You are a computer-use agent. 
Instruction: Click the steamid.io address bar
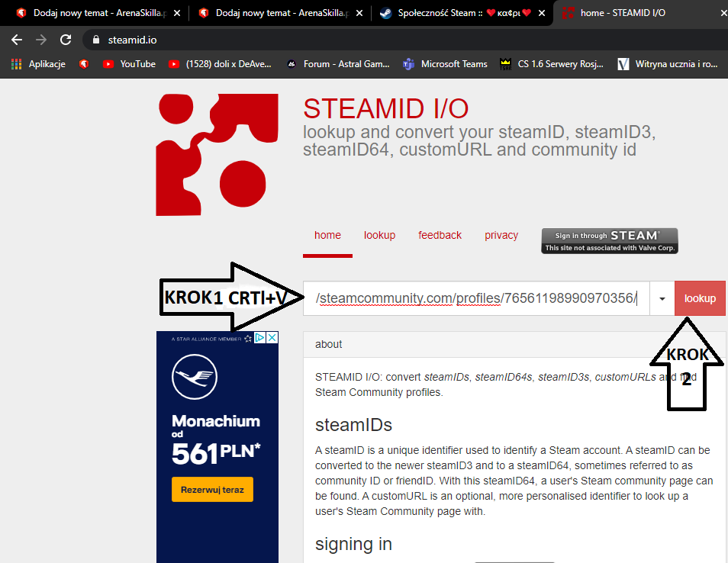tap(404, 40)
